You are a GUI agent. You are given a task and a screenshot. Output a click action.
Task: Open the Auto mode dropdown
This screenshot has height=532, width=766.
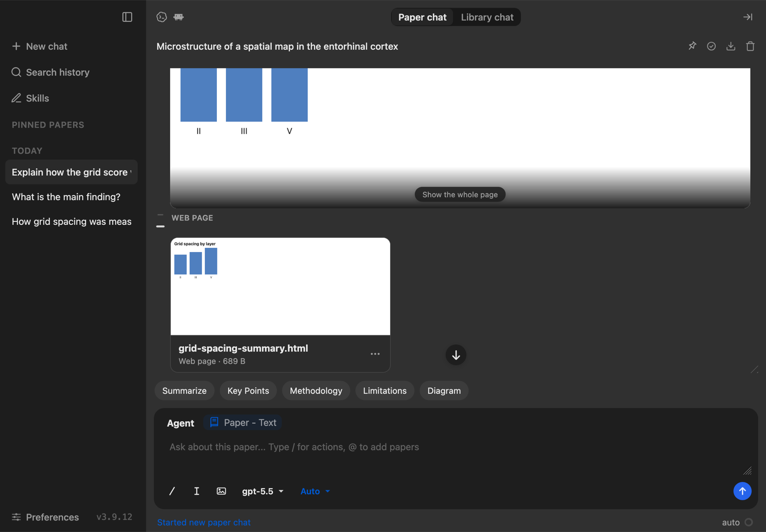point(315,491)
